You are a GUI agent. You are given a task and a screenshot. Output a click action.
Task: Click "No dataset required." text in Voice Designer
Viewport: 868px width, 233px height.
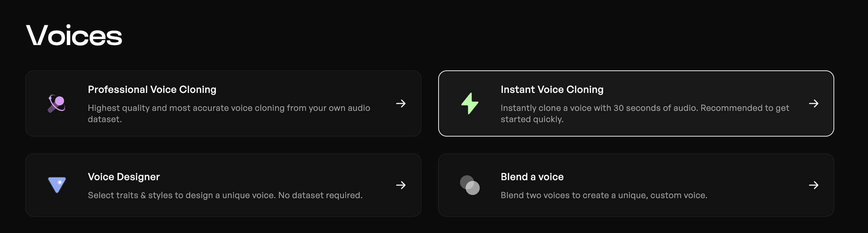[x=320, y=195]
